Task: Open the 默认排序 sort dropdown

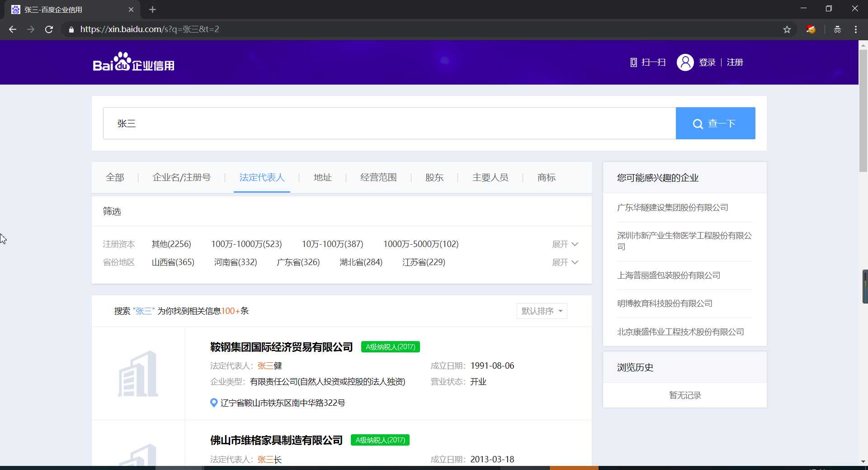Action: (x=542, y=311)
